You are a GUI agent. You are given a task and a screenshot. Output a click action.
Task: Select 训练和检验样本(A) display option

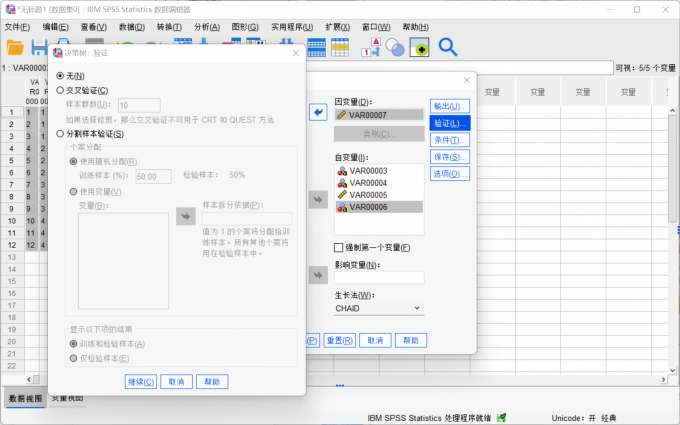pyautogui.click(x=73, y=344)
